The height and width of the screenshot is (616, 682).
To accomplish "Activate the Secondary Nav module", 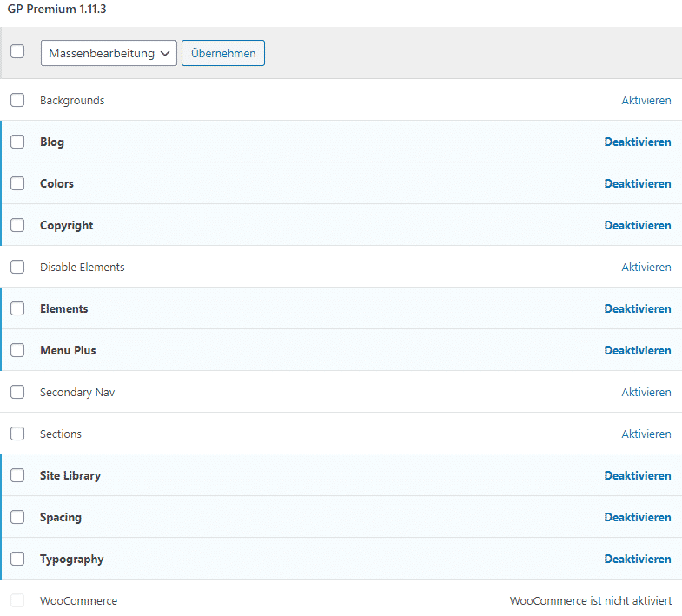I will pyautogui.click(x=646, y=393).
